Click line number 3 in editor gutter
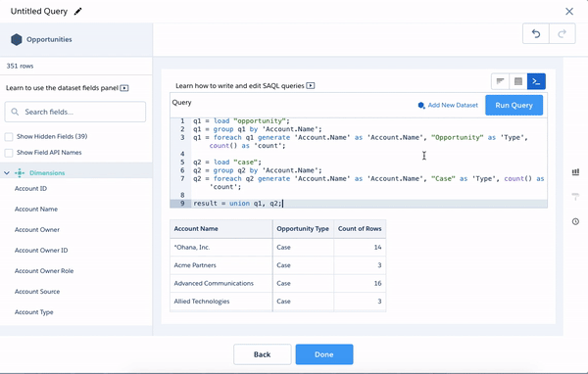This screenshot has height=374, width=588. 182,137
